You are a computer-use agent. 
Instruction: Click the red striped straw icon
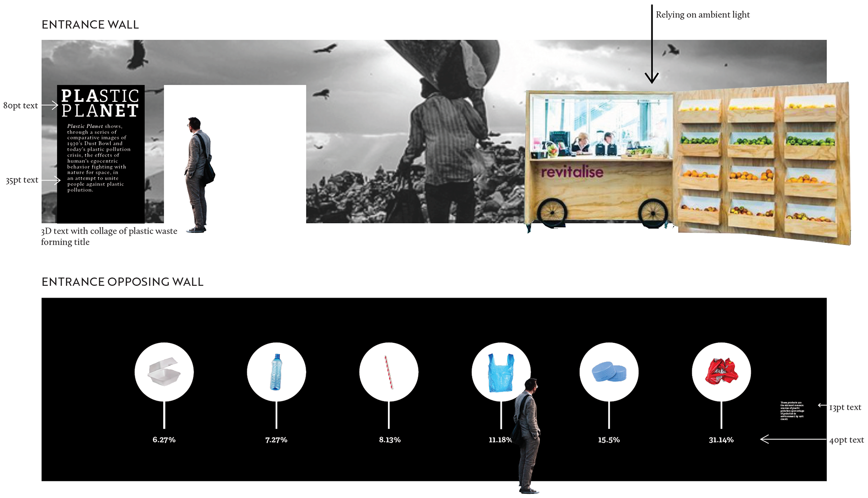(389, 372)
